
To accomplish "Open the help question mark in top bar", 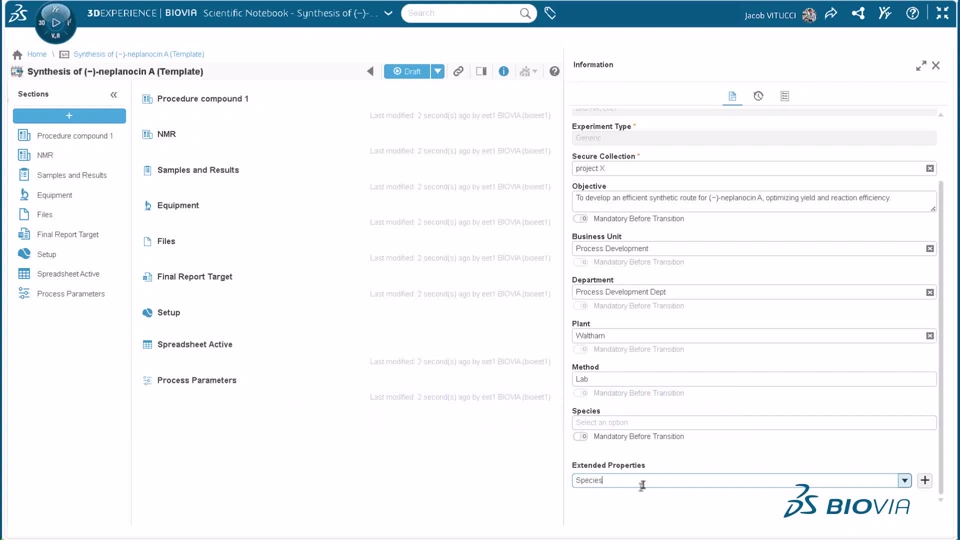I will coord(912,13).
